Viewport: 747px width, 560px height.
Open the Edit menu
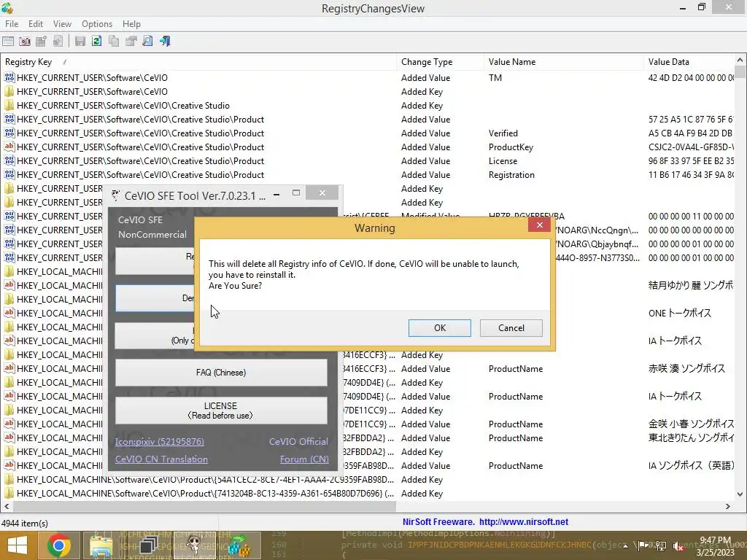coord(35,24)
